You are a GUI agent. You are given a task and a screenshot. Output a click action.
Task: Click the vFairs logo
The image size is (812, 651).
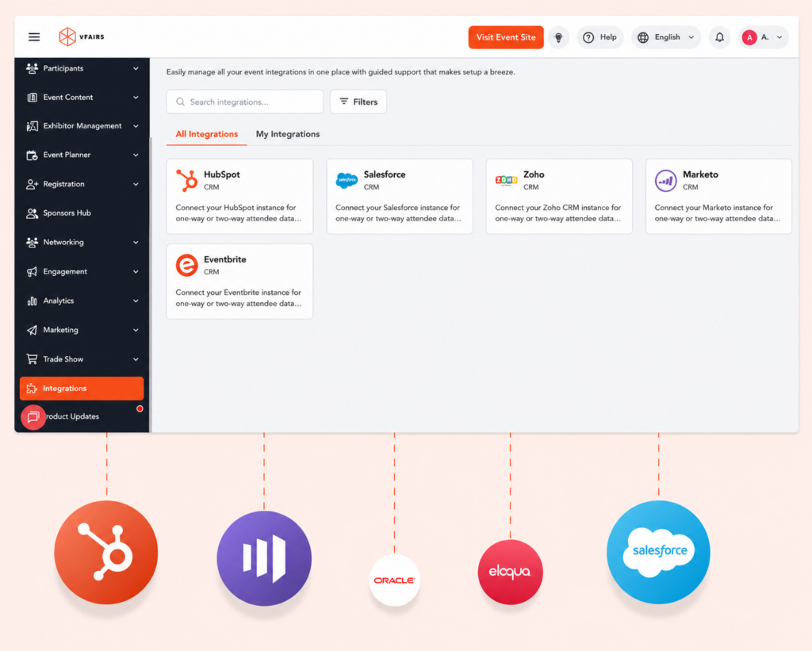coord(82,36)
